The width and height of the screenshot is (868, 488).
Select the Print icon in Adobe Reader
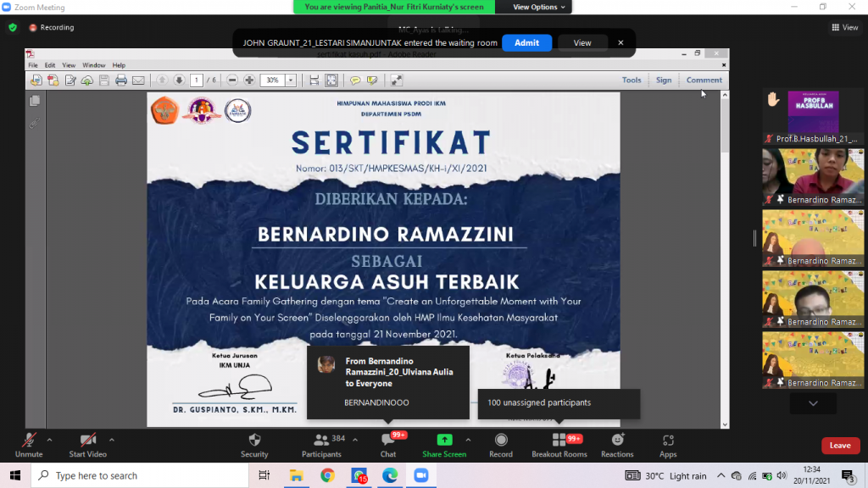coord(121,80)
